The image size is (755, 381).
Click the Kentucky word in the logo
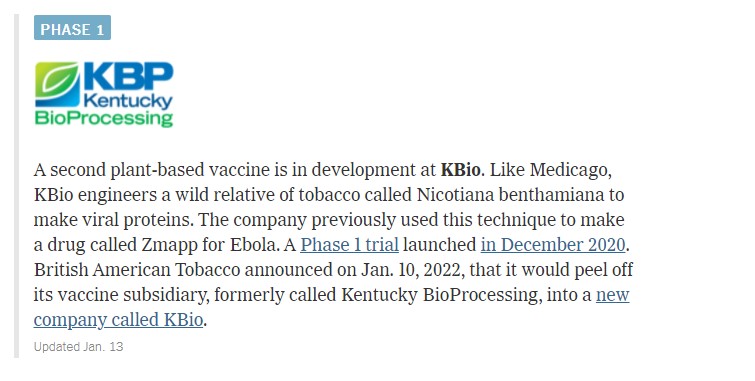tap(128, 101)
